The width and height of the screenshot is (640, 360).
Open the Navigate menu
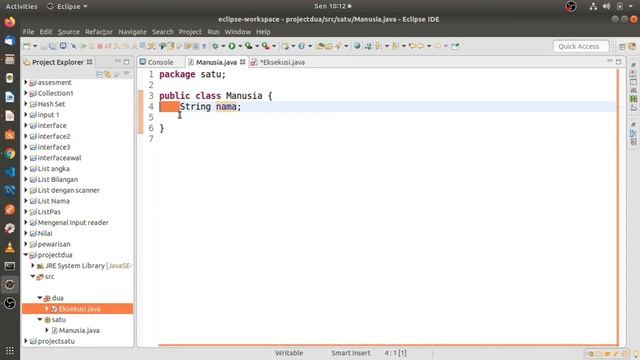click(x=132, y=32)
